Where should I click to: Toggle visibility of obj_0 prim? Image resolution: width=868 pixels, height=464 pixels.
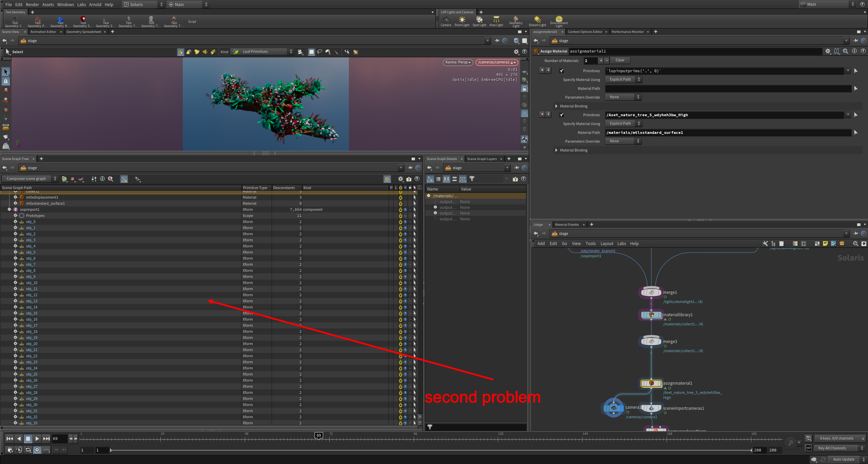pyautogui.click(x=405, y=222)
